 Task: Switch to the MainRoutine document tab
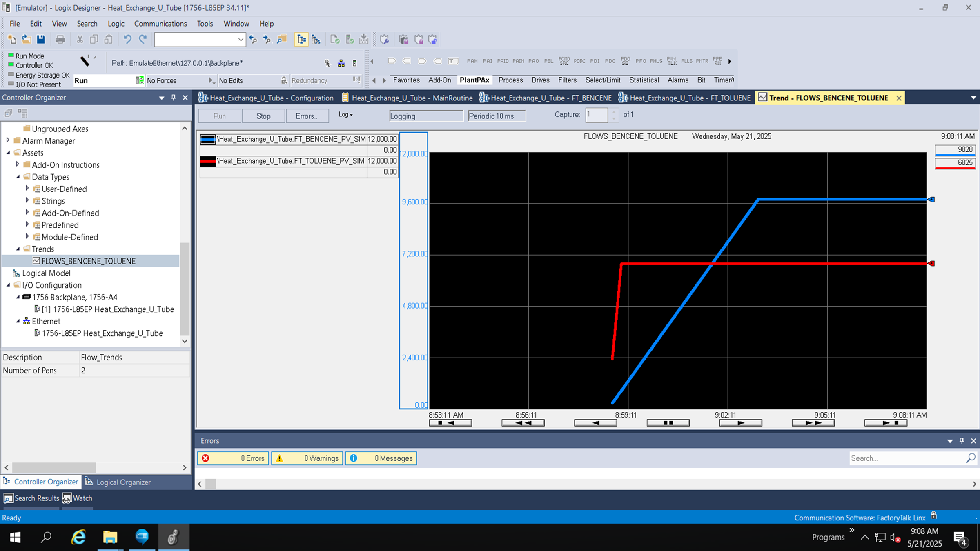click(407, 98)
